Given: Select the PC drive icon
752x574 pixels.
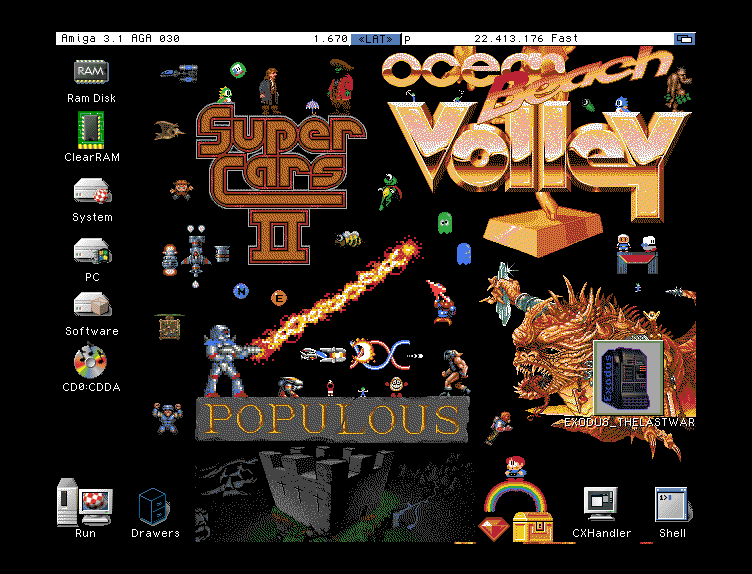Looking at the screenshot, I should [92, 251].
